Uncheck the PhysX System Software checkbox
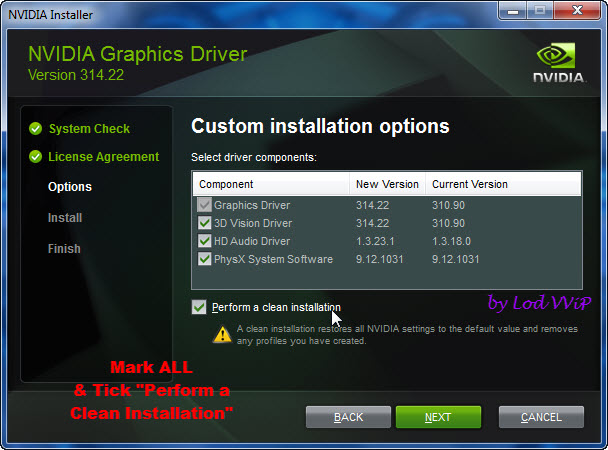 pos(204,259)
